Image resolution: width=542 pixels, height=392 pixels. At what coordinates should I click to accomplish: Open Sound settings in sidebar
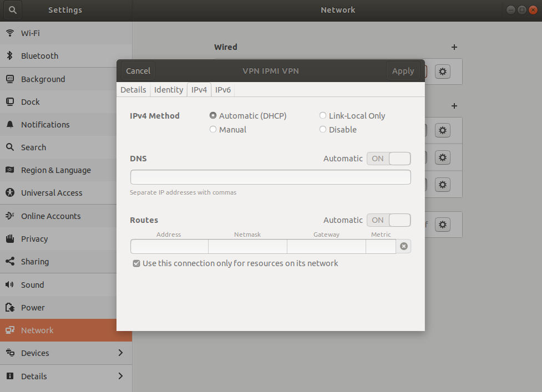32,285
